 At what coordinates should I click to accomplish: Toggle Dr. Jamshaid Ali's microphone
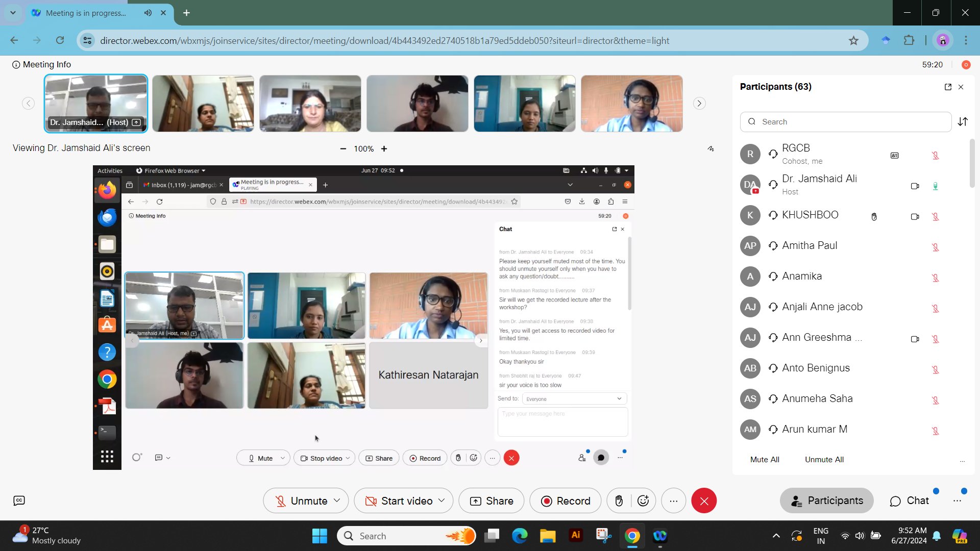pyautogui.click(x=936, y=186)
